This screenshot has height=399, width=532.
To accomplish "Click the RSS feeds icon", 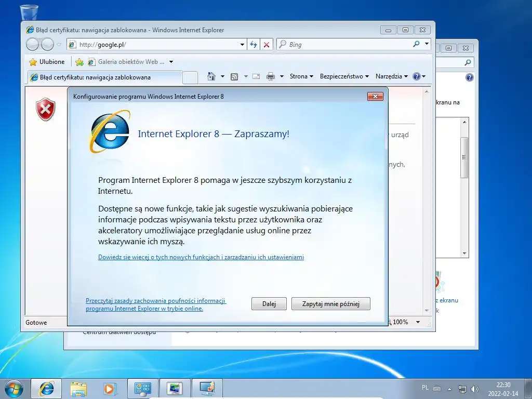I will [x=234, y=77].
